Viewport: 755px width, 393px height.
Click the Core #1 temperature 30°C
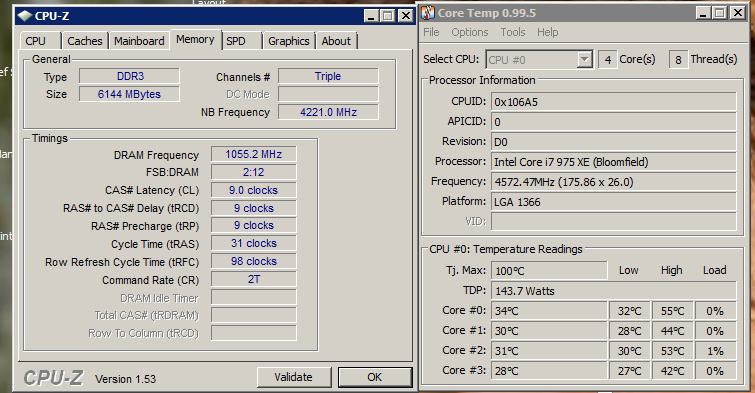[x=549, y=331]
